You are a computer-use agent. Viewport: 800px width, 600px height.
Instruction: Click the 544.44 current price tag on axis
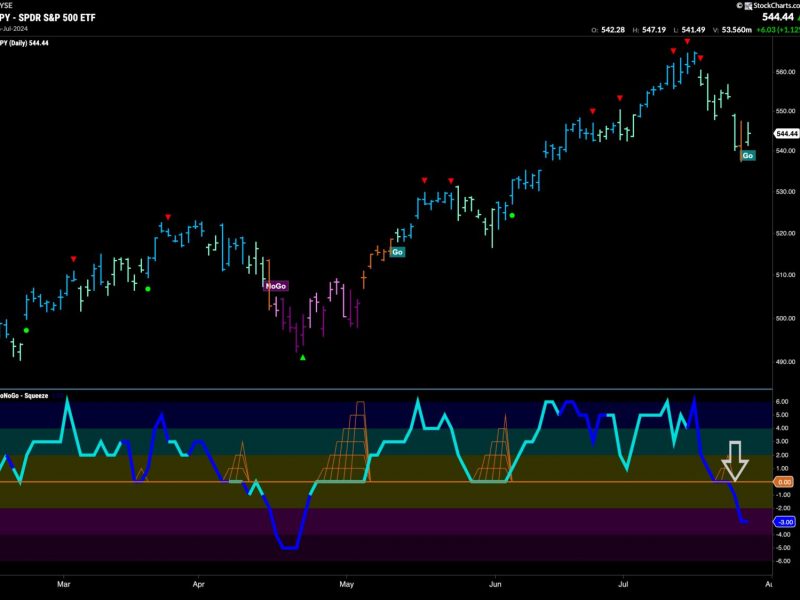pyautogui.click(x=786, y=134)
